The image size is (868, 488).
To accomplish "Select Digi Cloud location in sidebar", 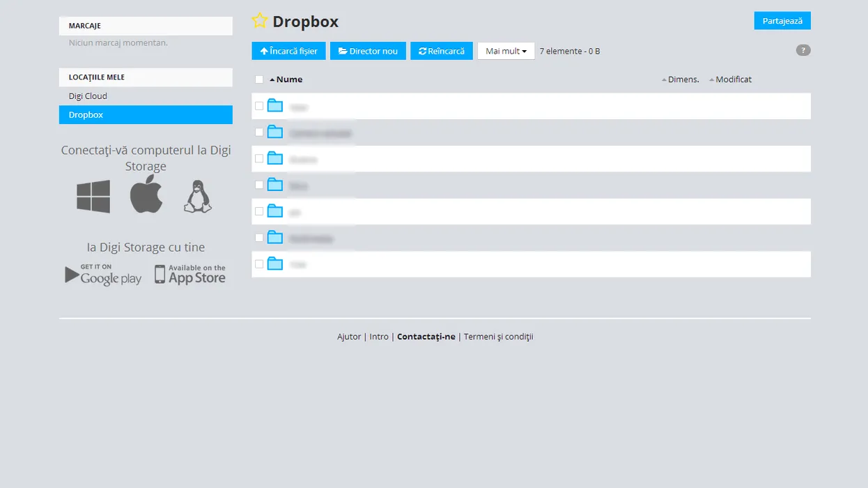I will click(x=88, y=96).
